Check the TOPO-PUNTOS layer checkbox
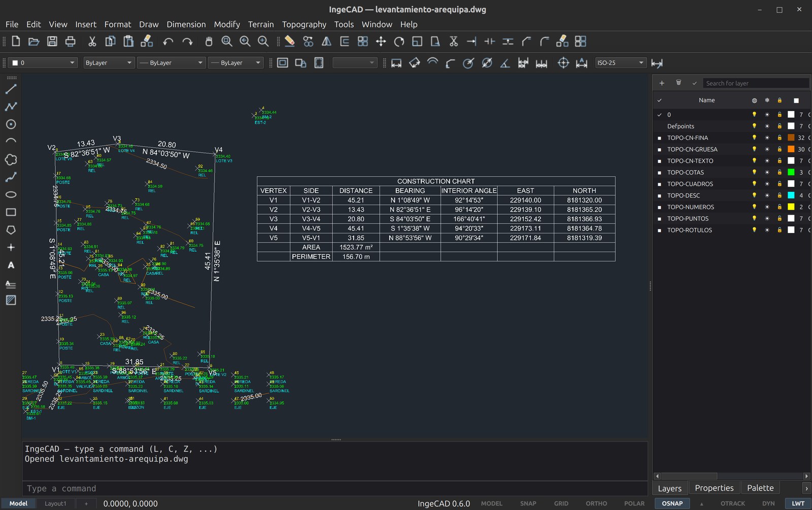The image size is (812, 510). point(659,219)
